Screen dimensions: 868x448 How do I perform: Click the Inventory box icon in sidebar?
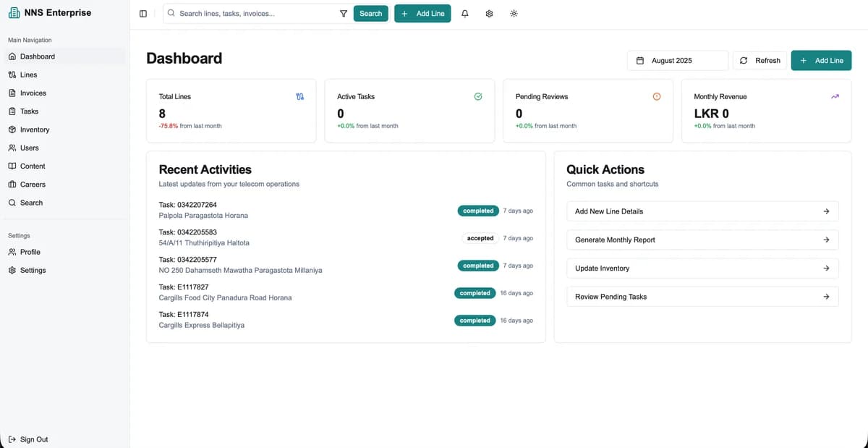click(12, 130)
